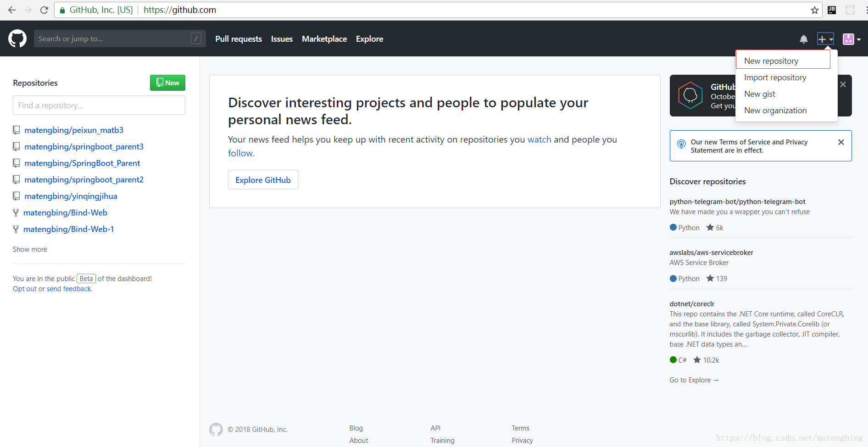
Task: Click repo icon beside yinqingjihua
Action: tap(17, 196)
